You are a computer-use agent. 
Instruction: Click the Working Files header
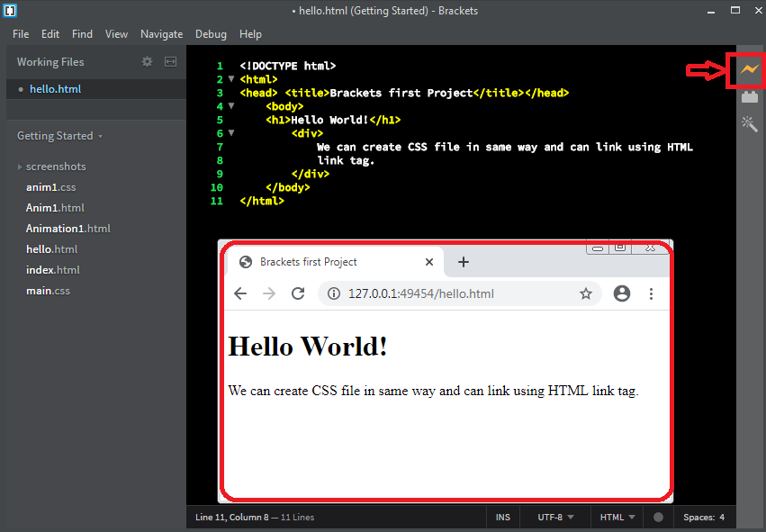coord(50,62)
